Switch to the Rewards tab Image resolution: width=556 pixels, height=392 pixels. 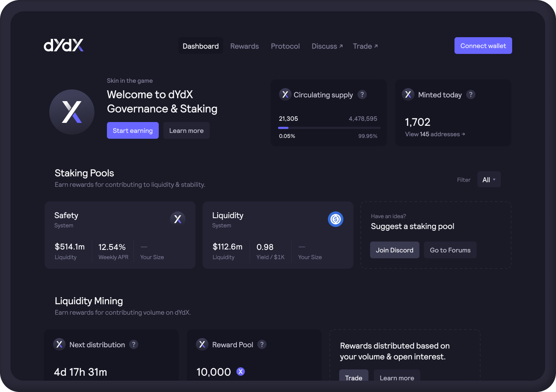pos(244,46)
